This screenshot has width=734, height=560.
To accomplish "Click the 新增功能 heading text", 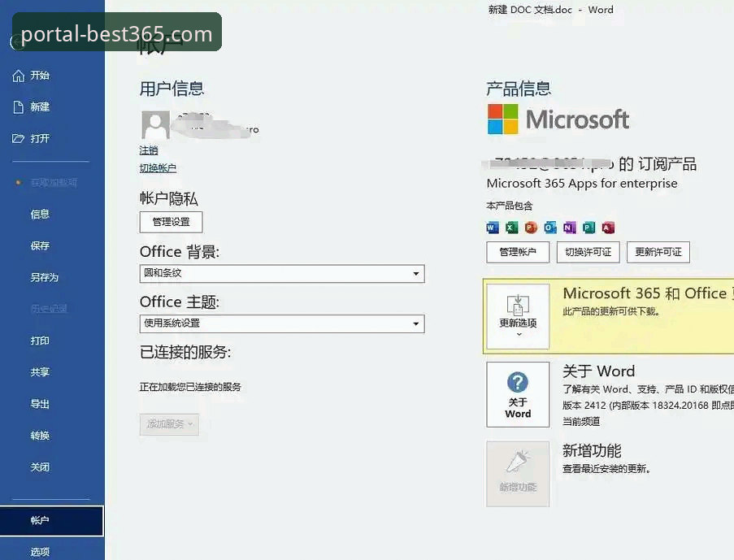I will click(592, 451).
